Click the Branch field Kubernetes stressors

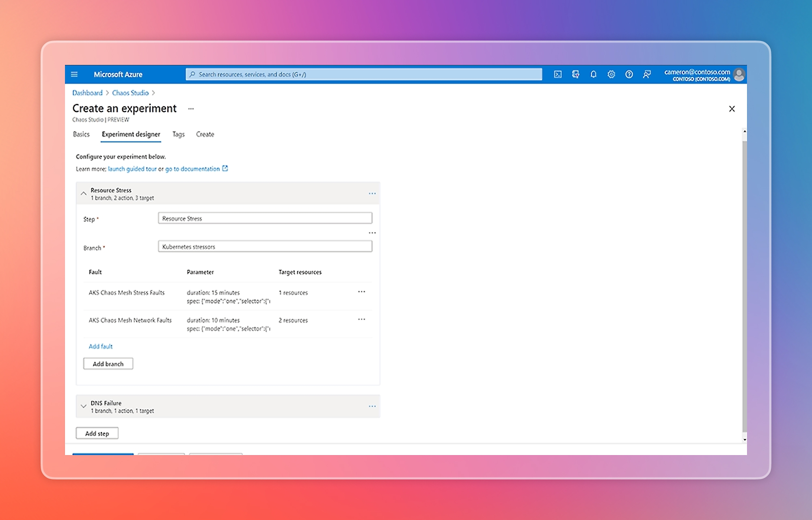click(x=265, y=247)
